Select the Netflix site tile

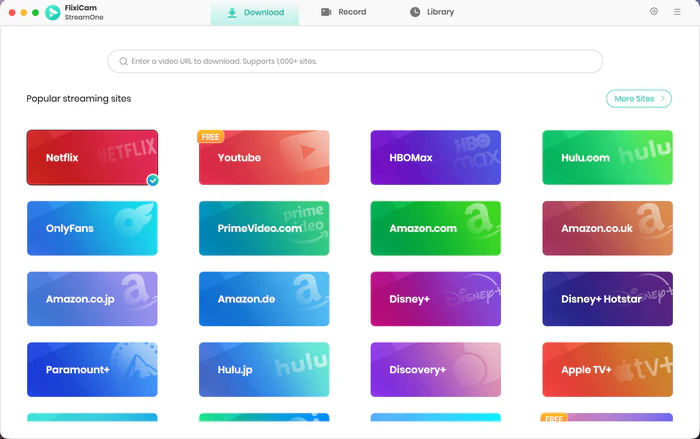pyautogui.click(x=91, y=157)
